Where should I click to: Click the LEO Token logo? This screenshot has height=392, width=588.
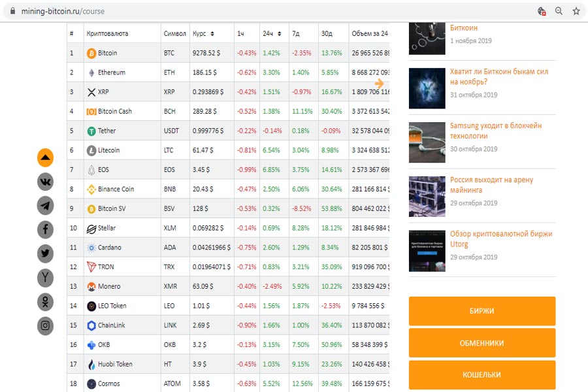point(91,306)
